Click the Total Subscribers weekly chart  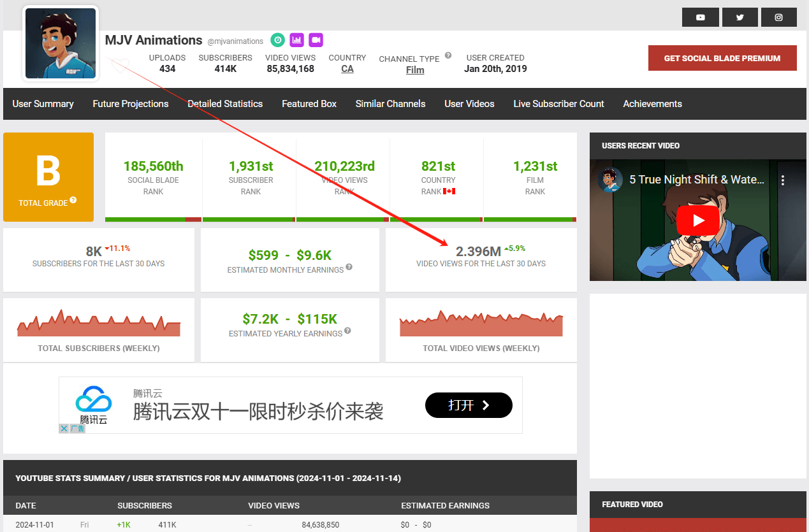99,323
